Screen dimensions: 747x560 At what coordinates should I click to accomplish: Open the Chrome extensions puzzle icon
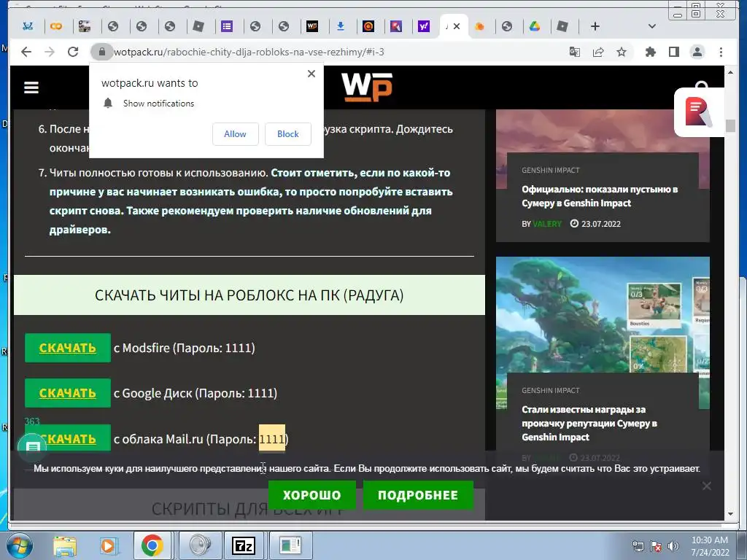(650, 52)
